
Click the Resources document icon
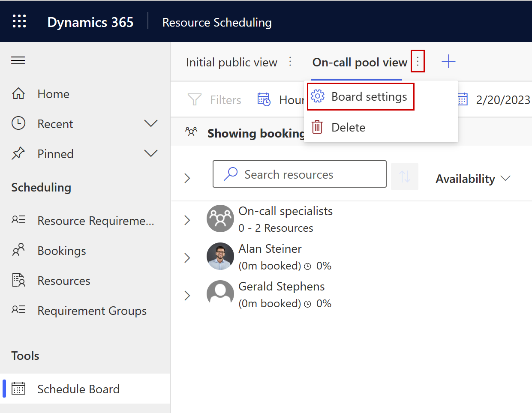point(18,280)
